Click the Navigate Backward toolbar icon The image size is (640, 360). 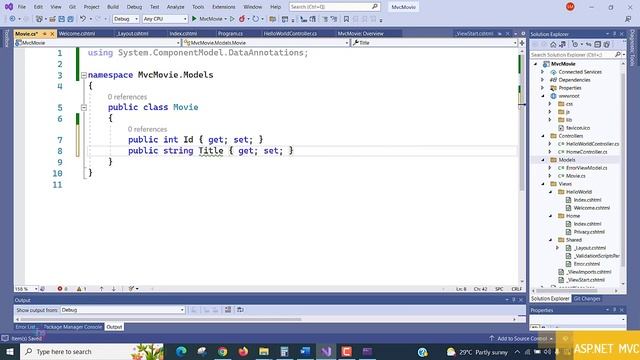[12, 19]
